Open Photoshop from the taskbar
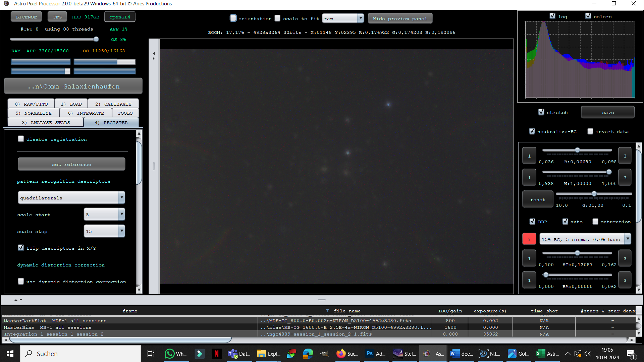This screenshot has width=644, height=362. (x=375, y=354)
